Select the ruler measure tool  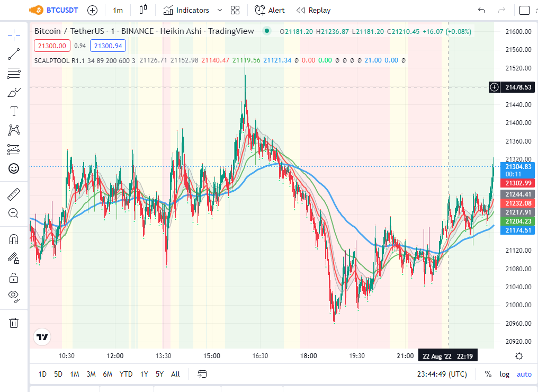(14, 194)
